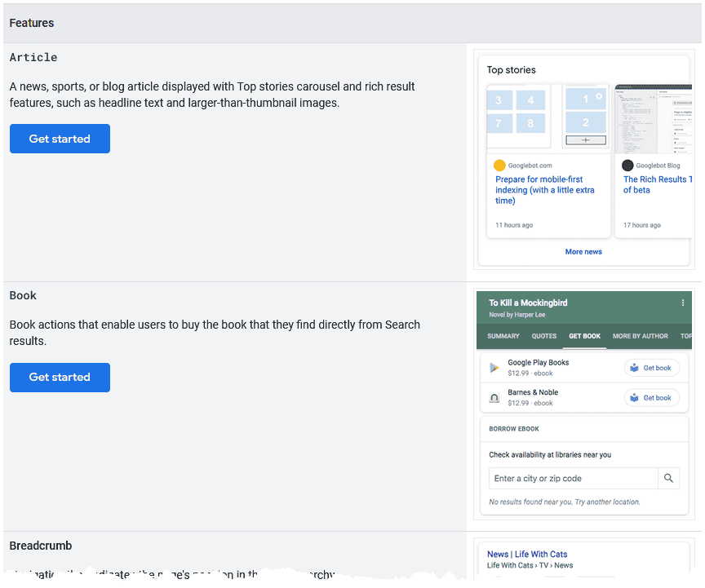Open 'The Rich Results' Googlebot Blog headline

(x=658, y=184)
